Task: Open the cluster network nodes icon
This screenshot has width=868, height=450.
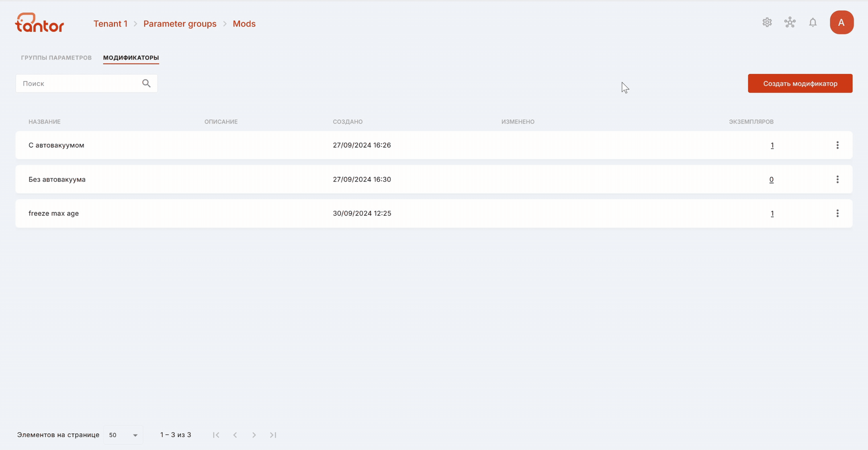Action: 790,22
